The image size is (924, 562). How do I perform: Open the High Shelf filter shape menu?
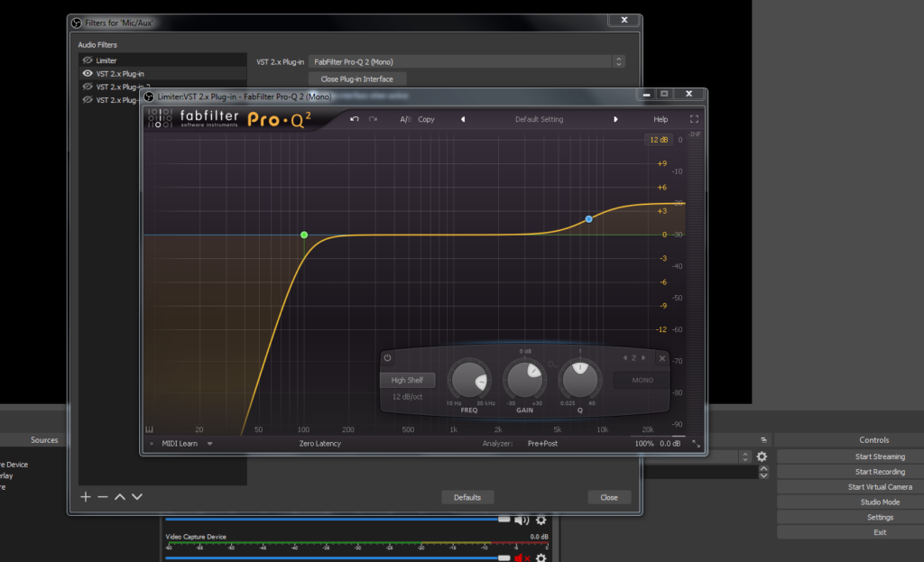pyautogui.click(x=407, y=380)
